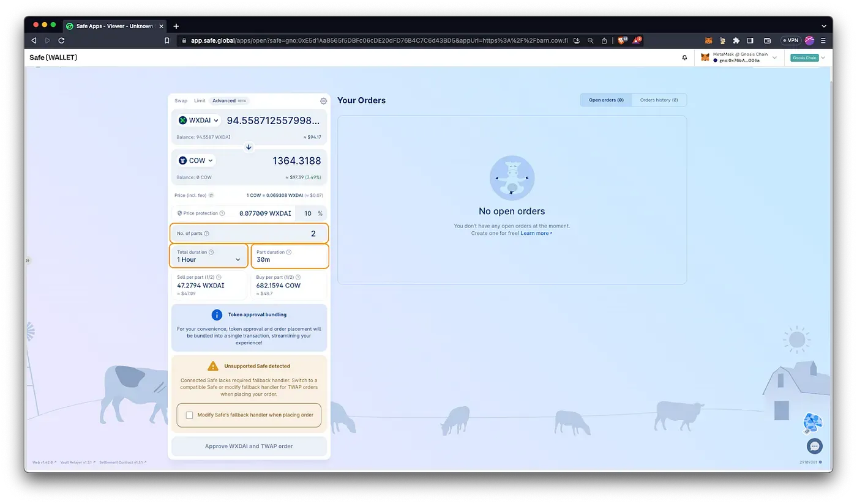Expand the Safe sidebar with the chevron handle
857x504 pixels.
[27, 261]
